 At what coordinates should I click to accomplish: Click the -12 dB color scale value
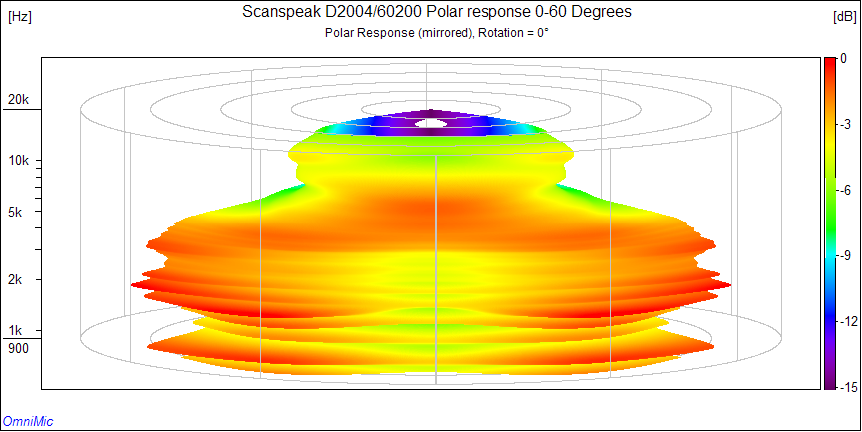(848, 322)
